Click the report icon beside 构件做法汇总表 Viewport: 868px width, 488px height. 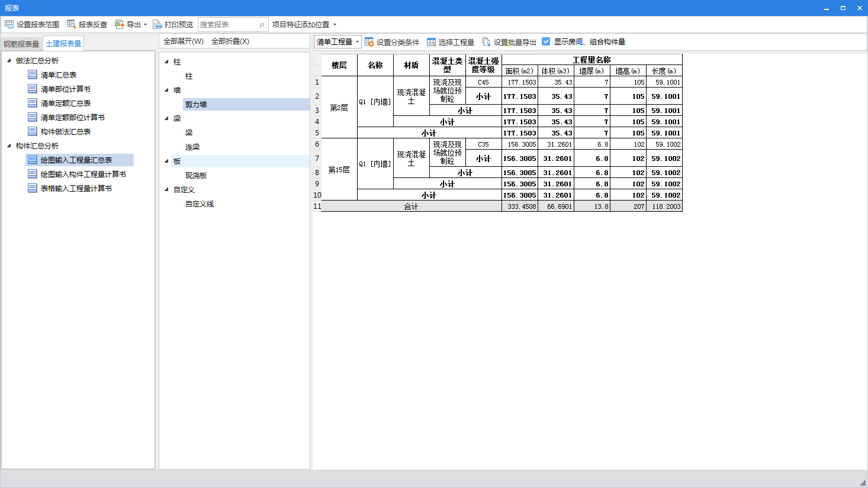33,131
